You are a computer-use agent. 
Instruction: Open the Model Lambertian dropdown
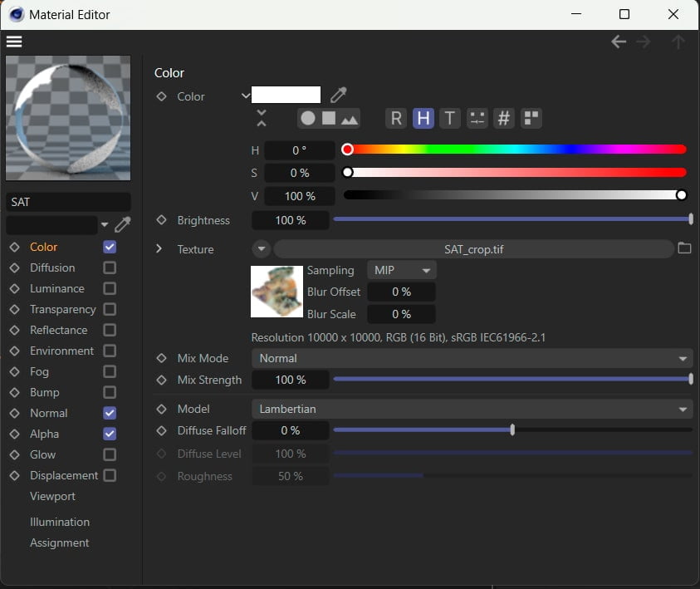472,409
